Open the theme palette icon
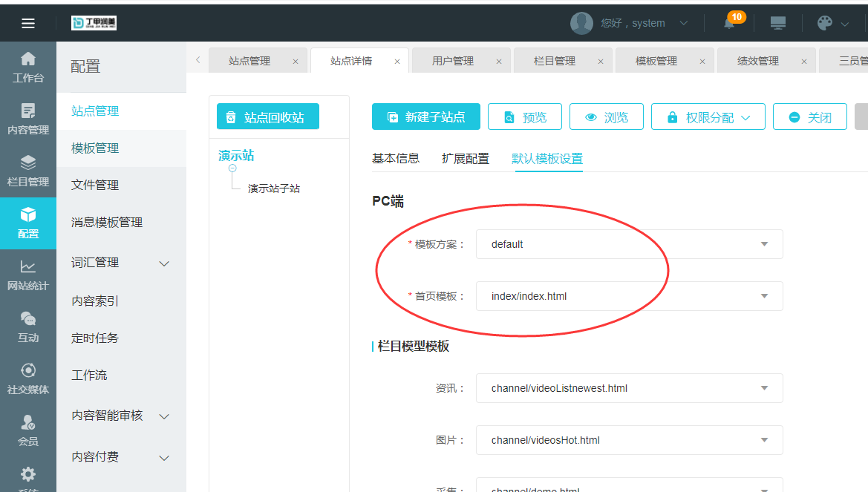This screenshot has height=492, width=868. tap(825, 23)
